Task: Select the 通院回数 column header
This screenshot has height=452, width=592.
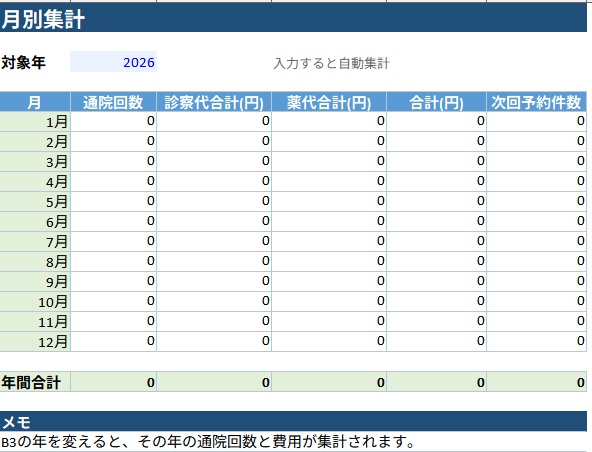Action: coord(113,102)
